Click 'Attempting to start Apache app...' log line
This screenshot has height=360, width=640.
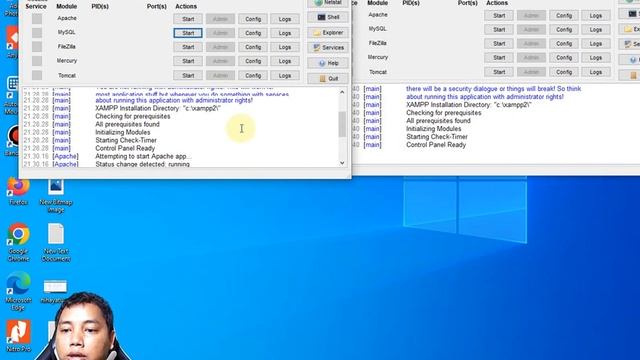(x=143, y=156)
